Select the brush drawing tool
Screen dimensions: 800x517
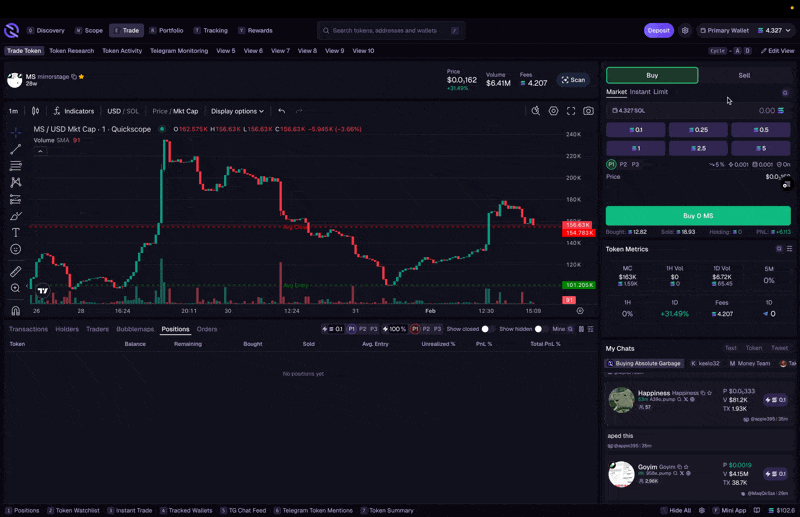point(16,216)
